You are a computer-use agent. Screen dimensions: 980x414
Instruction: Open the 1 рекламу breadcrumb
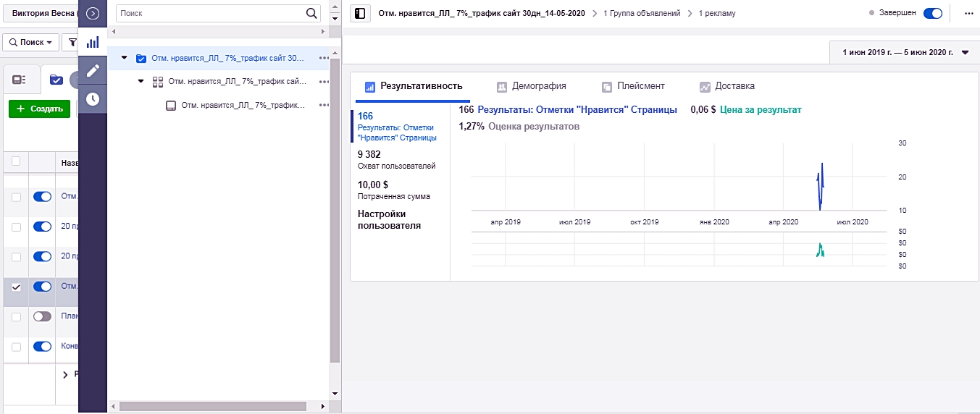click(717, 14)
